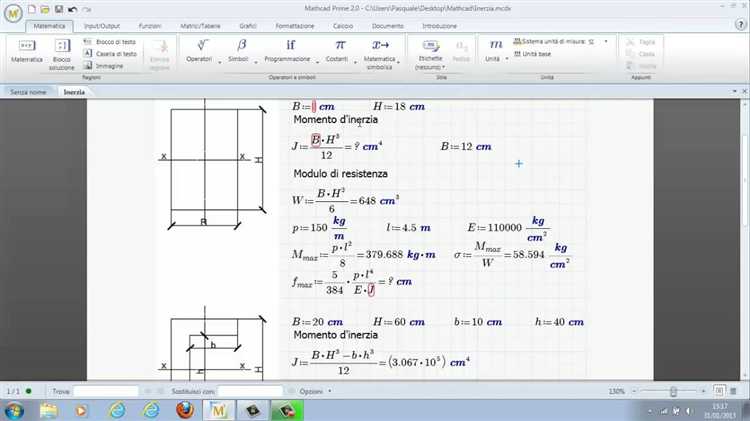Click the Momento d'inerzia text under B:=cm

pos(335,120)
